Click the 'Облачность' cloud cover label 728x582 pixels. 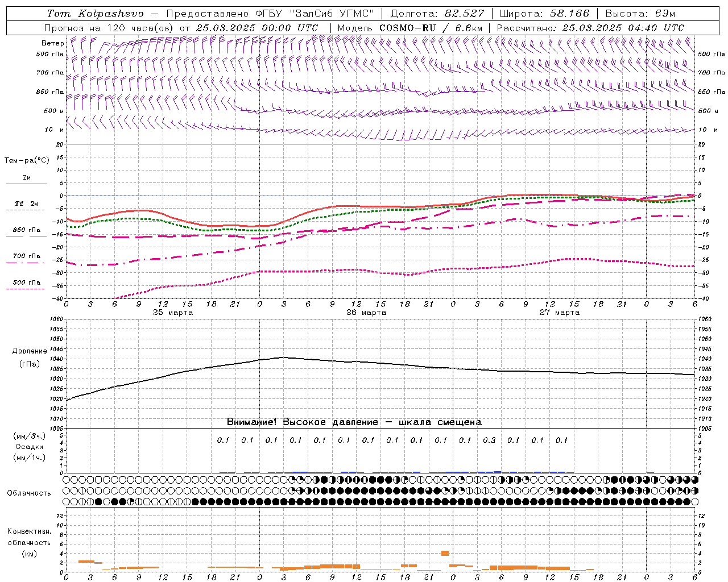pos(29,493)
